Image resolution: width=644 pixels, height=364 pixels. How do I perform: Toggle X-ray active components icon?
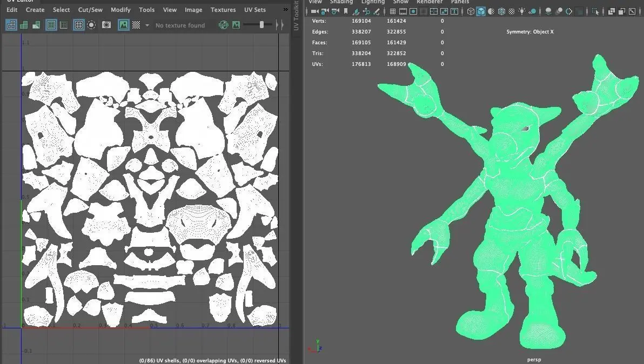click(622, 11)
